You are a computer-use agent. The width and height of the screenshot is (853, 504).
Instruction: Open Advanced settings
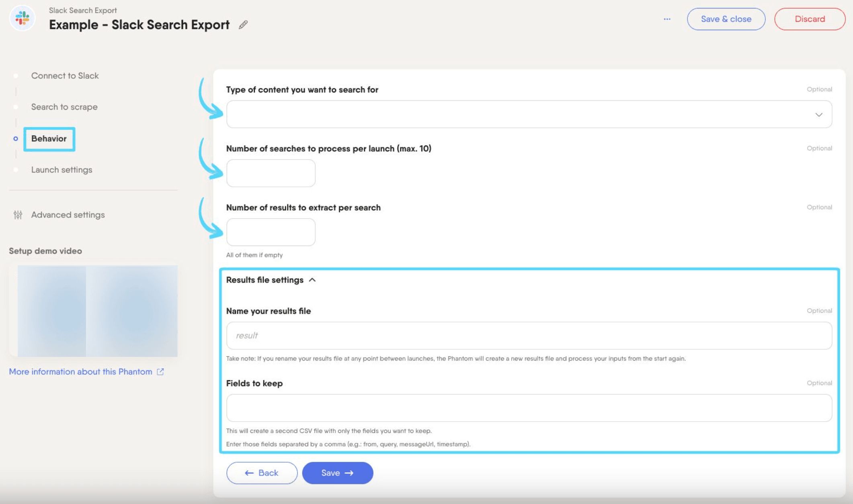pos(68,215)
